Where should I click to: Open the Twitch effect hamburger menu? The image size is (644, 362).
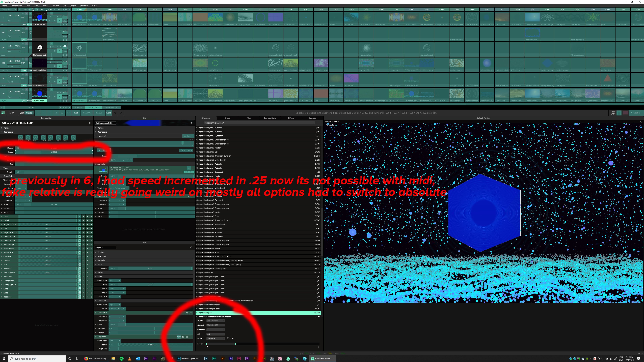coord(91,220)
